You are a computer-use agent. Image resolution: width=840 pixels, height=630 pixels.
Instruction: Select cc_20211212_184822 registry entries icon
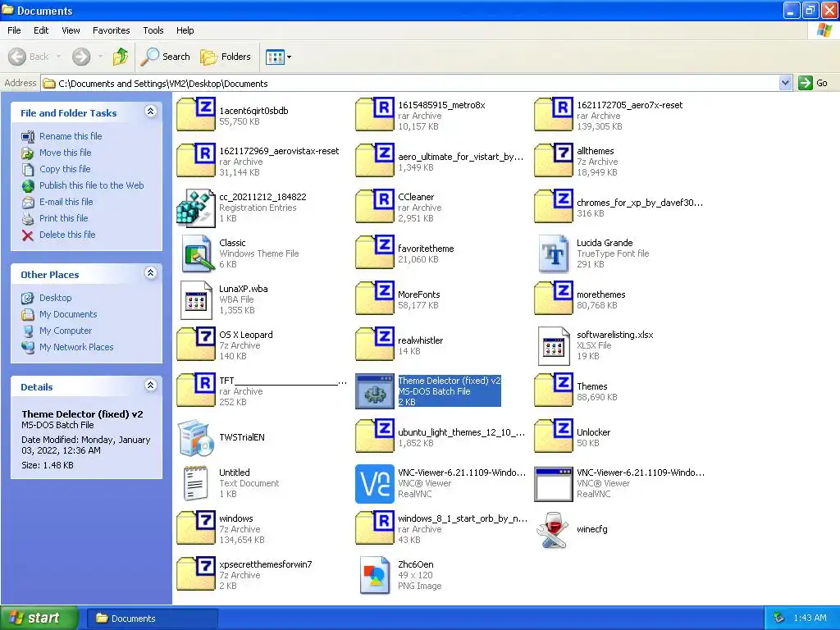(x=196, y=208)
